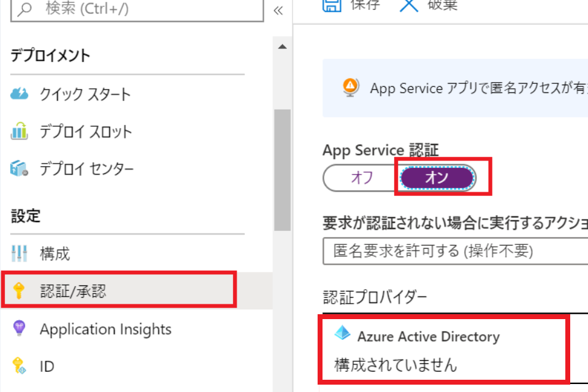Click the デプロイ スロット chart icon
Screen dimensions: 588x392
pyautogui.click(x=19, y=131)
